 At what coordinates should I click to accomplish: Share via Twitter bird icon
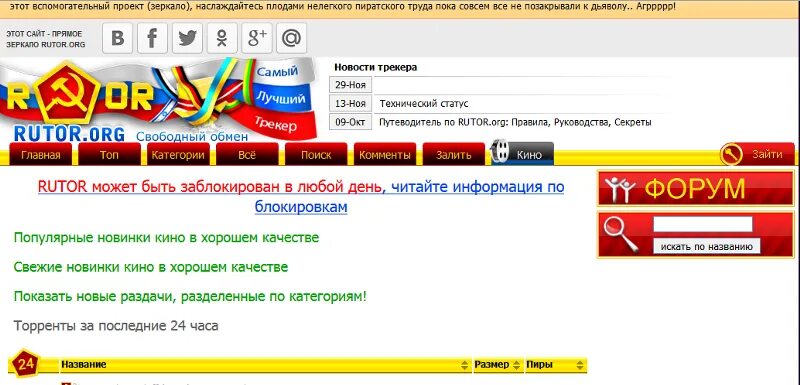point(187,38)
